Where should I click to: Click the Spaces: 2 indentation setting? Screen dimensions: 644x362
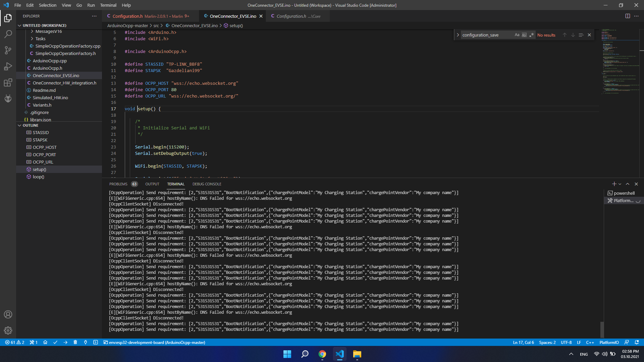click(x=547, y=342)
